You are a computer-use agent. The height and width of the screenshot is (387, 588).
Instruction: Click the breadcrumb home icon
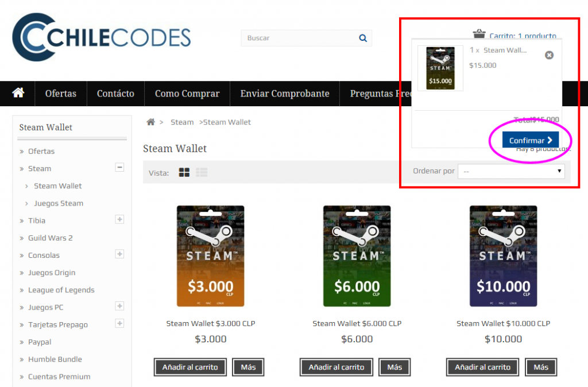(x=151, y=122)
